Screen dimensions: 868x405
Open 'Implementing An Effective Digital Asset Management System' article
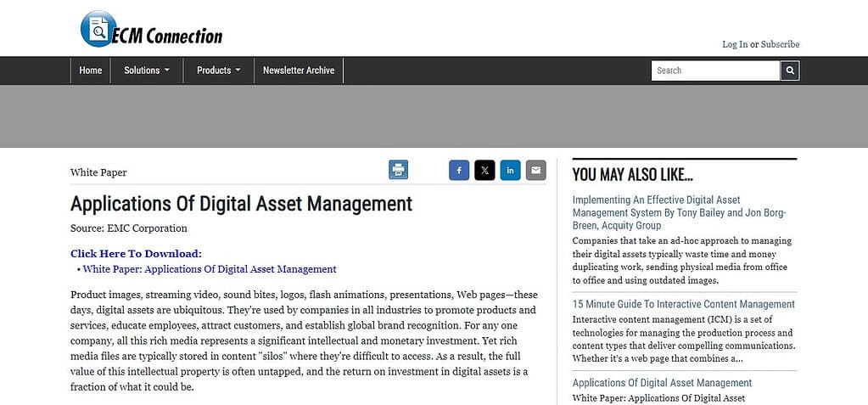click(x=680, y=213)
